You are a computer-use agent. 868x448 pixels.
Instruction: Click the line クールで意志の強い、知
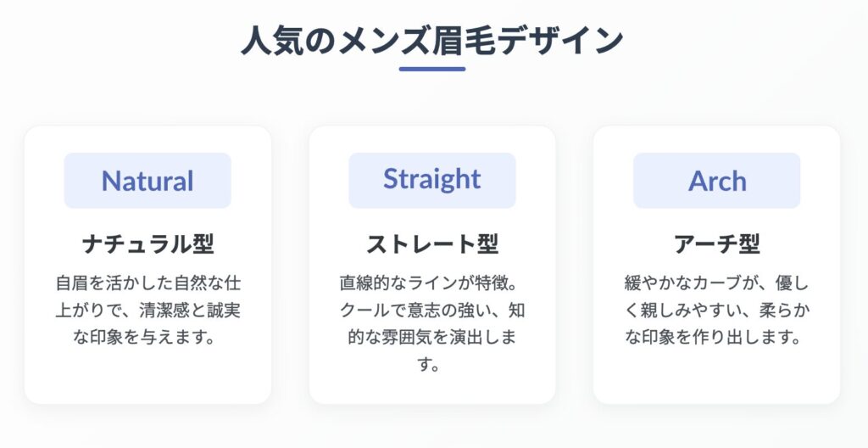click(x=432, y=310)
